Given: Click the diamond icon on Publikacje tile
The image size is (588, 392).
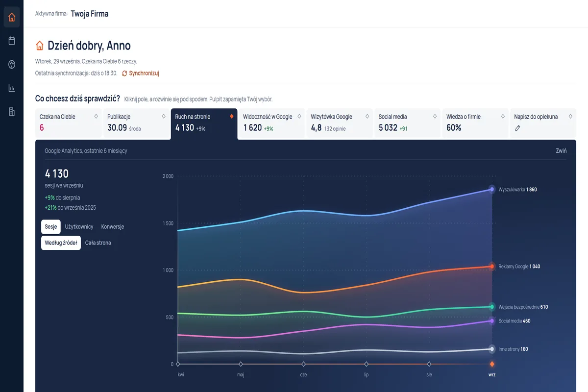Looking at the screenshot, I should (x=164, y=117).
